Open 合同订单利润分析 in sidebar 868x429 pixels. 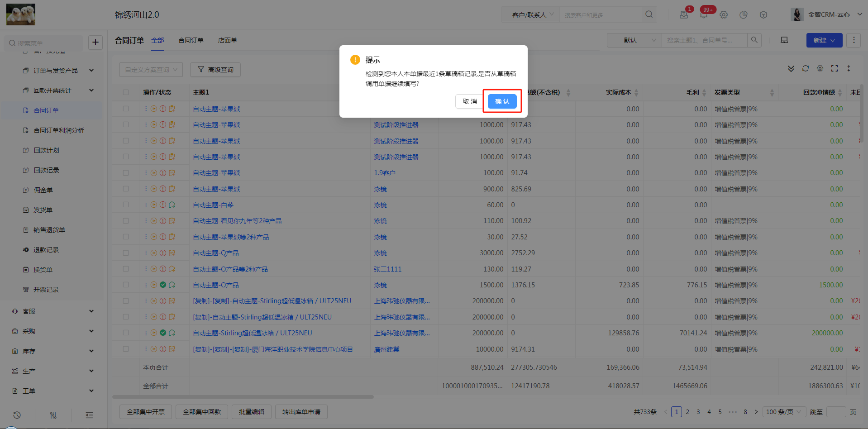click(59, 130)
